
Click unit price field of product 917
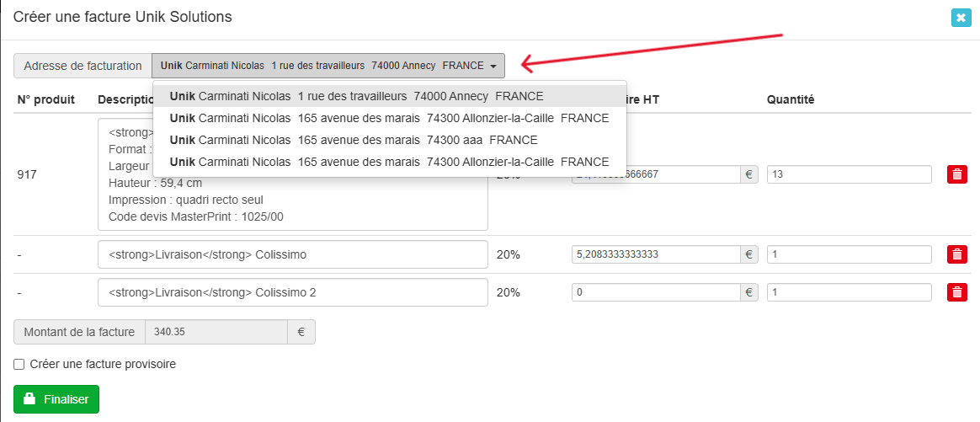(x=656, y=174)
